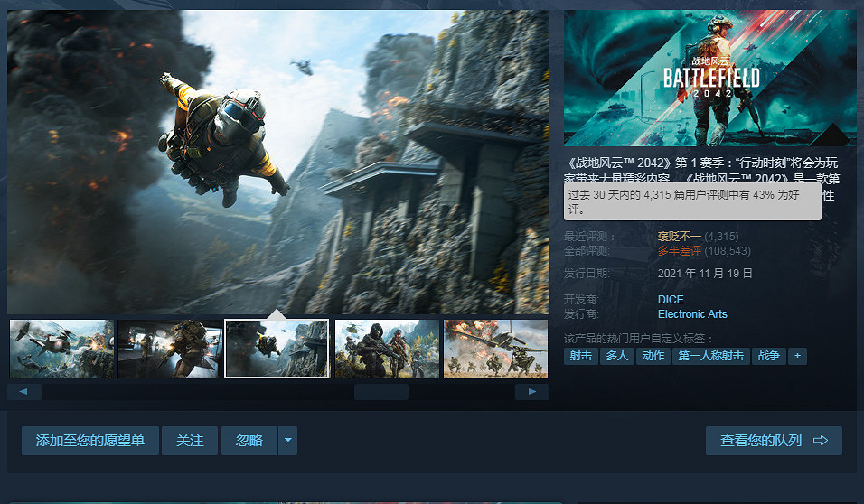Image resolution: width=864 pixels, height=504 pixels.
Task: Click the 动作 tag
Action: 653,356
